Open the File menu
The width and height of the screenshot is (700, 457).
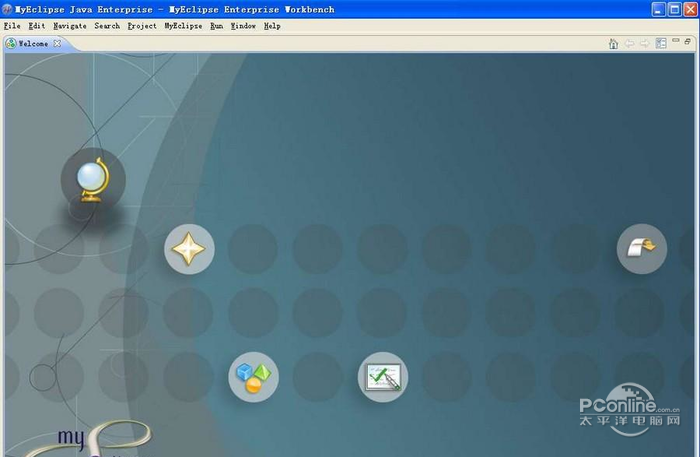click(x=12, y=26)
